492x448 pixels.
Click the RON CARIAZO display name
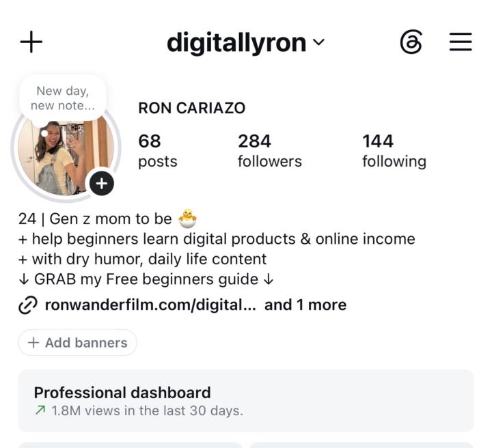(192, 108)
